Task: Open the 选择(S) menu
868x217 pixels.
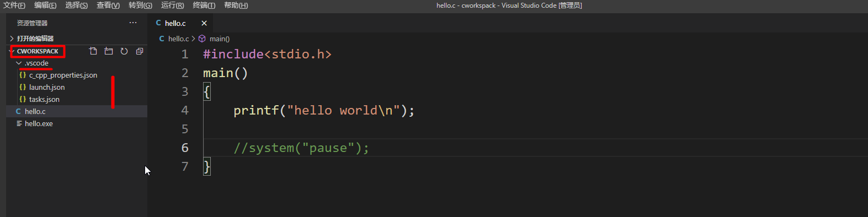Action: click(77, 6)
